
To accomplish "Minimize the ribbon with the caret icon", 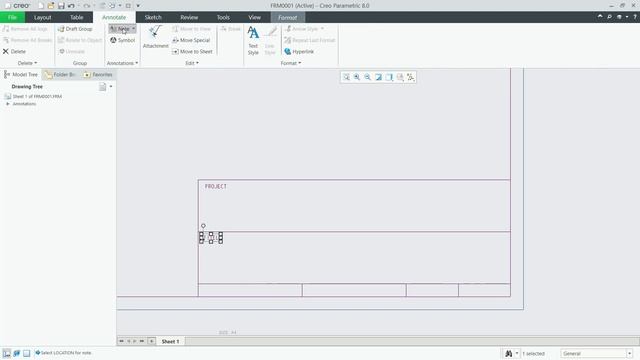I will 600,17.
